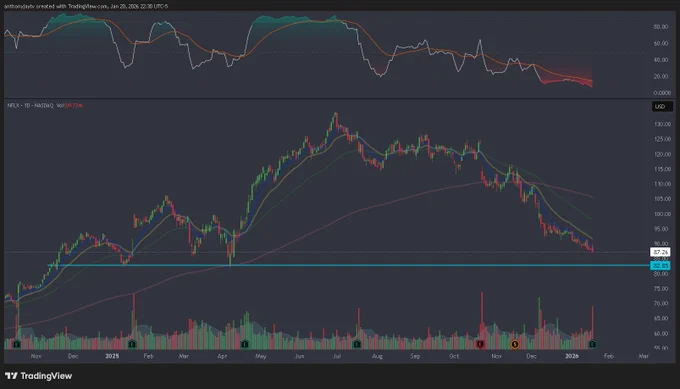Click the 75.00 price scale label

coord(662,289)
